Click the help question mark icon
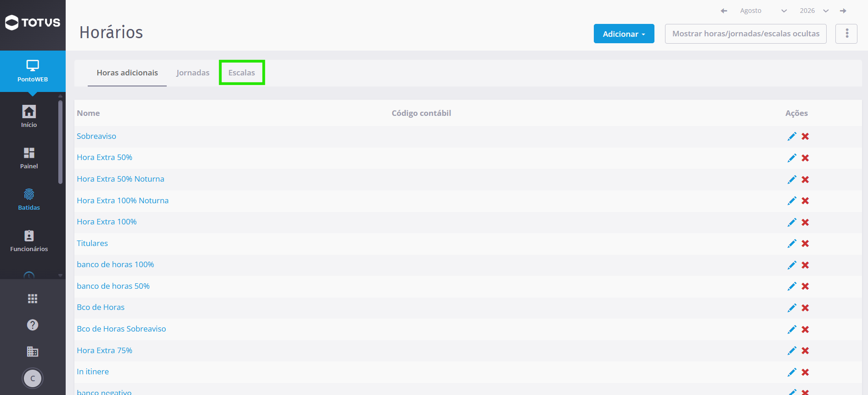 pyautogui.click(x=33, y=325)
